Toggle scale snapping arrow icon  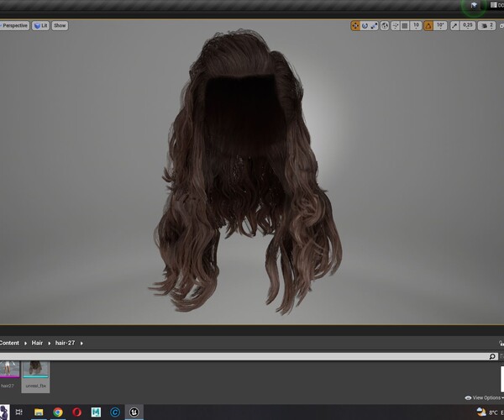coord(454,26)
